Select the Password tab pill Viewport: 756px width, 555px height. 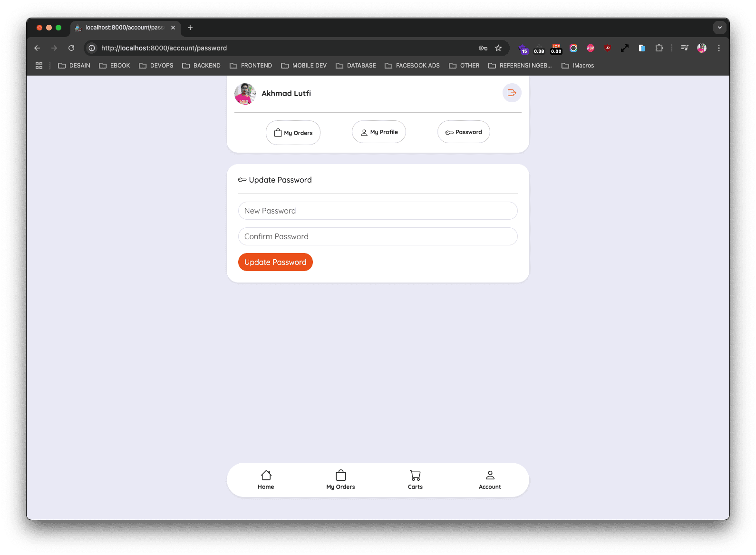464,132
